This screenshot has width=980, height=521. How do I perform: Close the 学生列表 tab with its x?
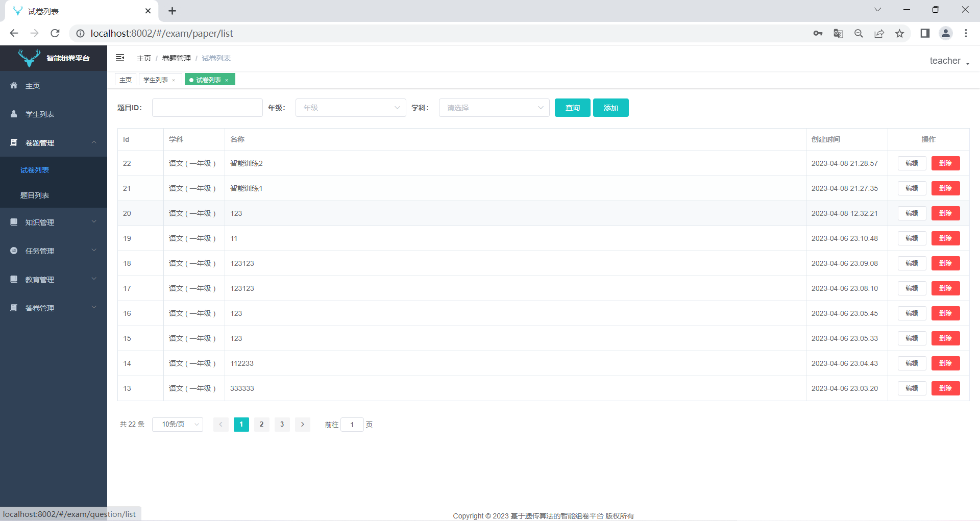[174, 80]
